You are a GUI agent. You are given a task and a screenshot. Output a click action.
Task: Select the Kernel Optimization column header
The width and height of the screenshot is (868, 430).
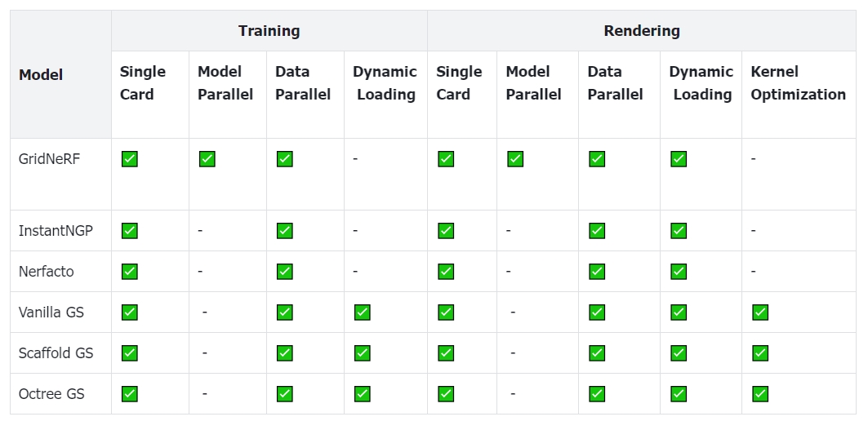tap(798, 83)
